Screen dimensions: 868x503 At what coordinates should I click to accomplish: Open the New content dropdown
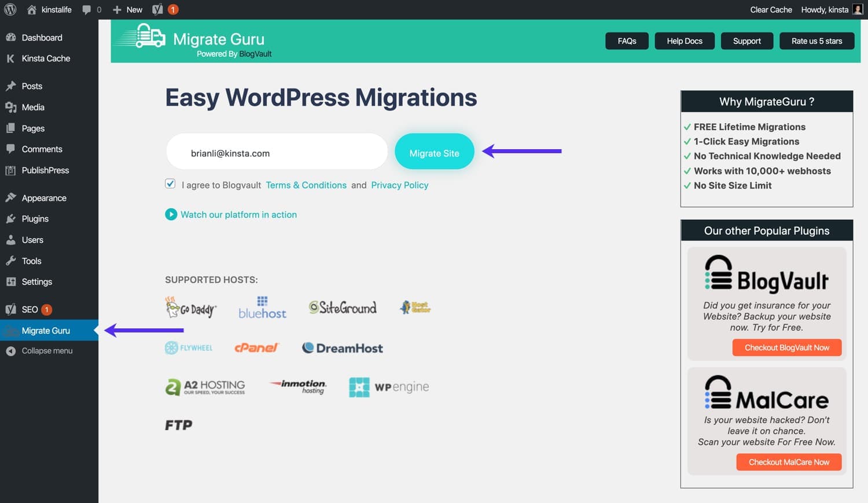(126, 9)
